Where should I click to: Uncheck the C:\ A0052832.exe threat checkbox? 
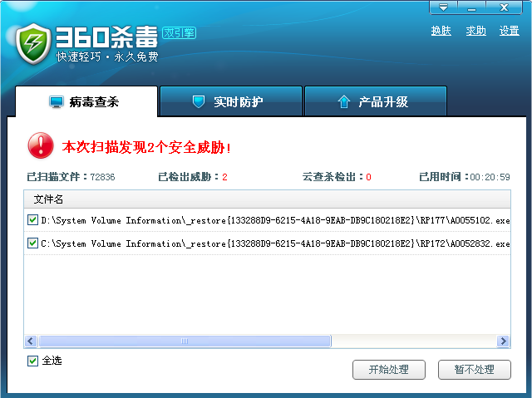[x=32, y=243]
